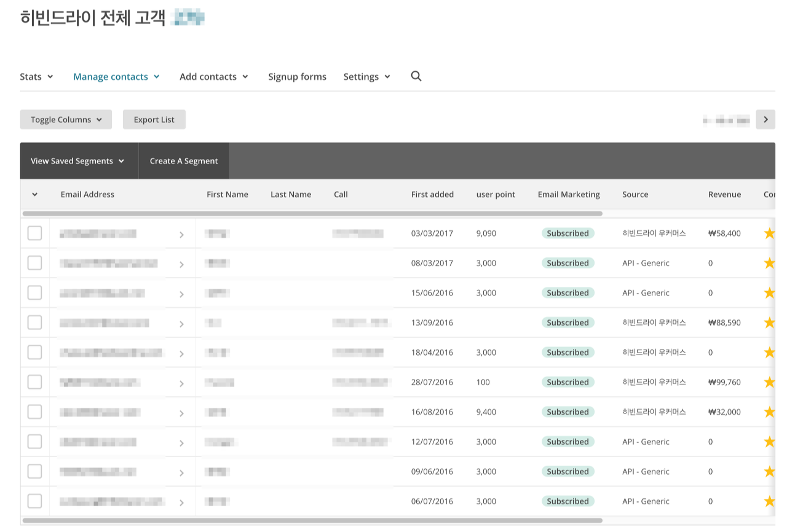Sort by the Revenue column header
This screenshot has height=532, width=787.
coord(724,194)
